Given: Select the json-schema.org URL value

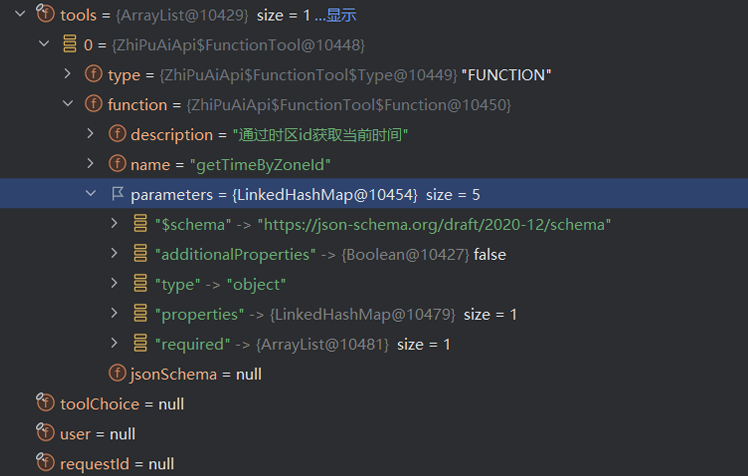Looking at the screenshot, I should (434, 224).
